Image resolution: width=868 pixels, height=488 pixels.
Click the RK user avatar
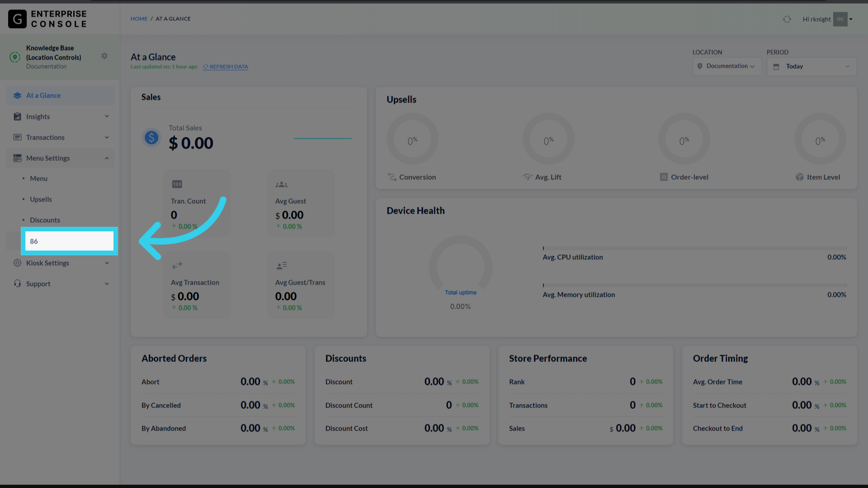coord(840,19)
